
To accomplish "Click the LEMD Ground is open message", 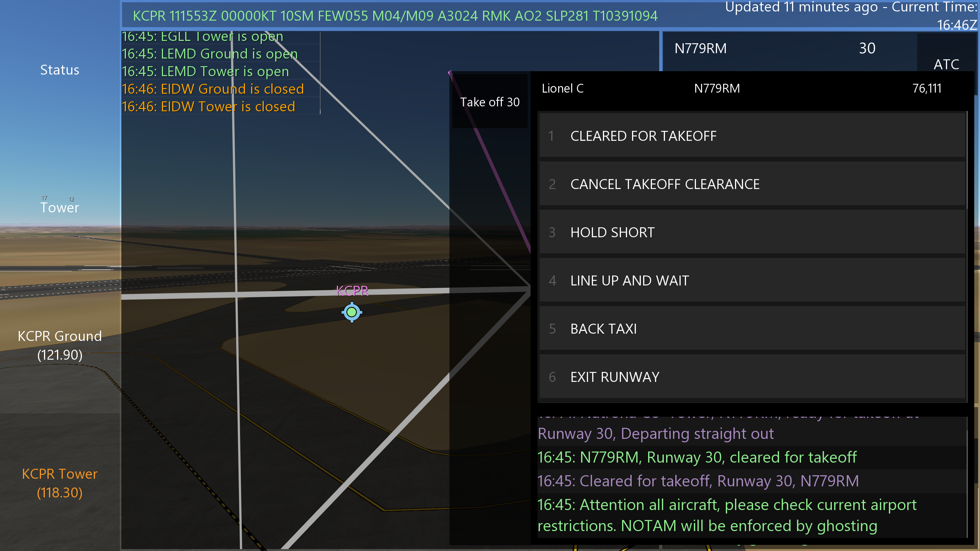I will click(210, 54).
